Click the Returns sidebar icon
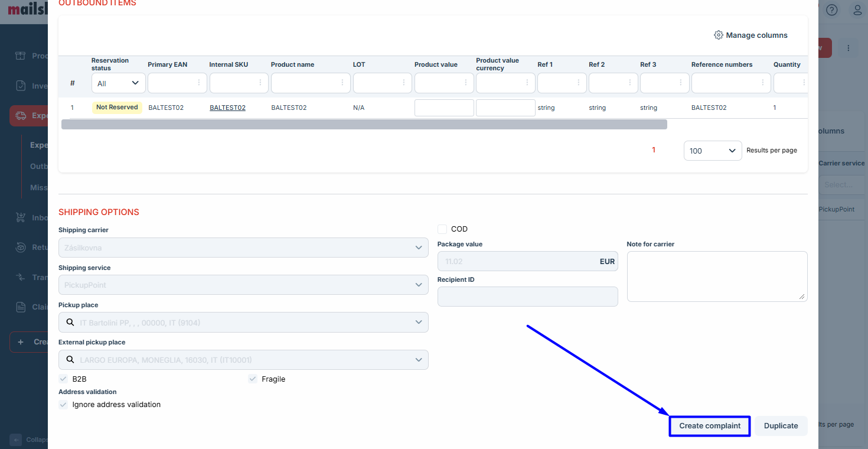The height and width of the screenshot is (449, 868). (x=21, y=247)
